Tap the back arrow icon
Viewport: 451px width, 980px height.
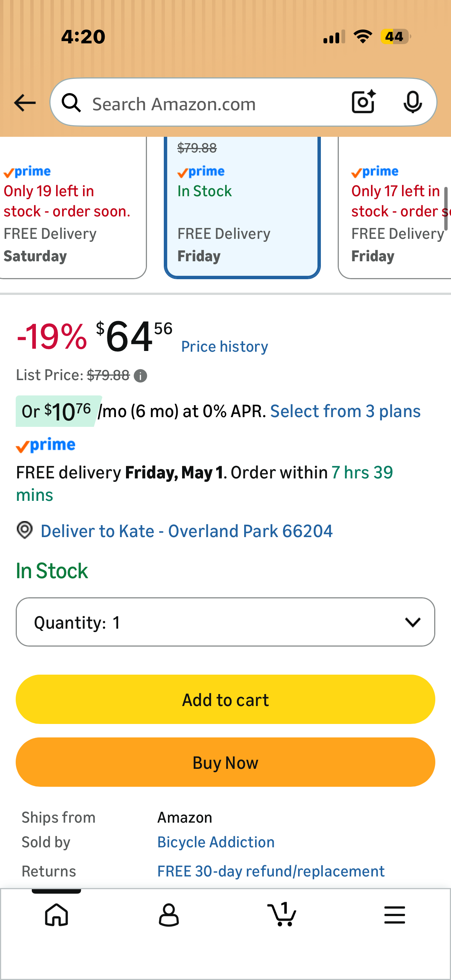[x=25, y=103]
